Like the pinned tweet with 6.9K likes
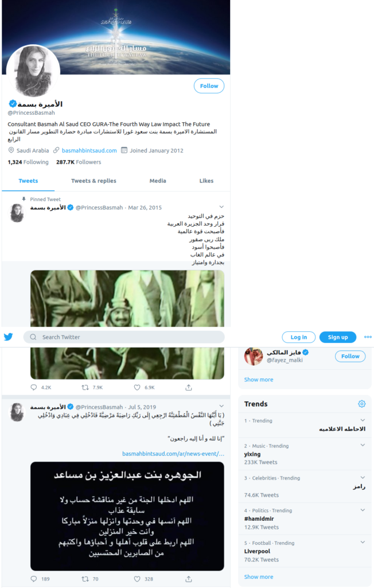374x588 pixels. 137,388
